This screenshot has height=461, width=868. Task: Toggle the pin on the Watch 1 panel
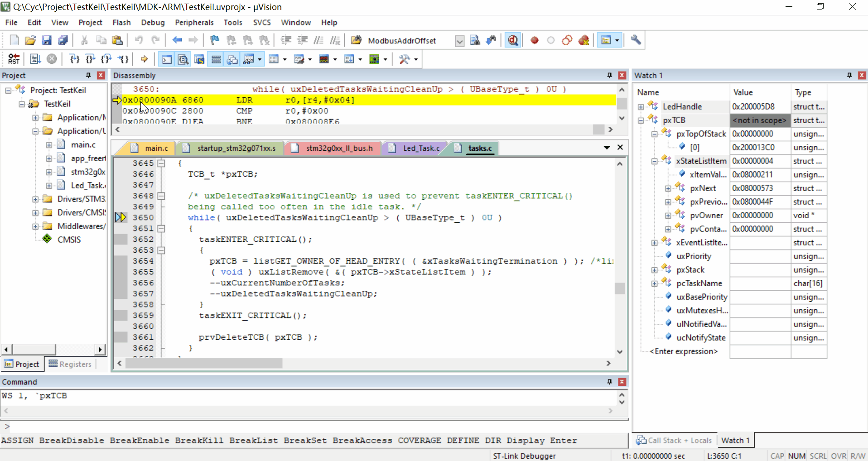pyautogui.click(x=849, y=75)
